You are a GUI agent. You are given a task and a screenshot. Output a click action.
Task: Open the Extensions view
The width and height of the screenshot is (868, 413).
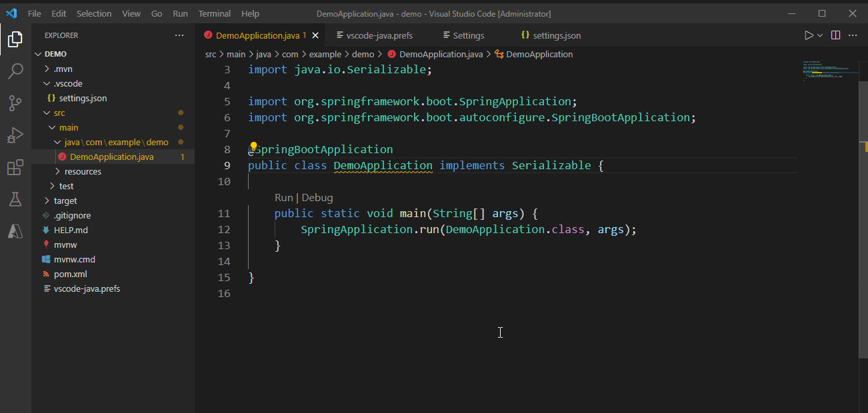pyautogui.click(x=15, y=167)
